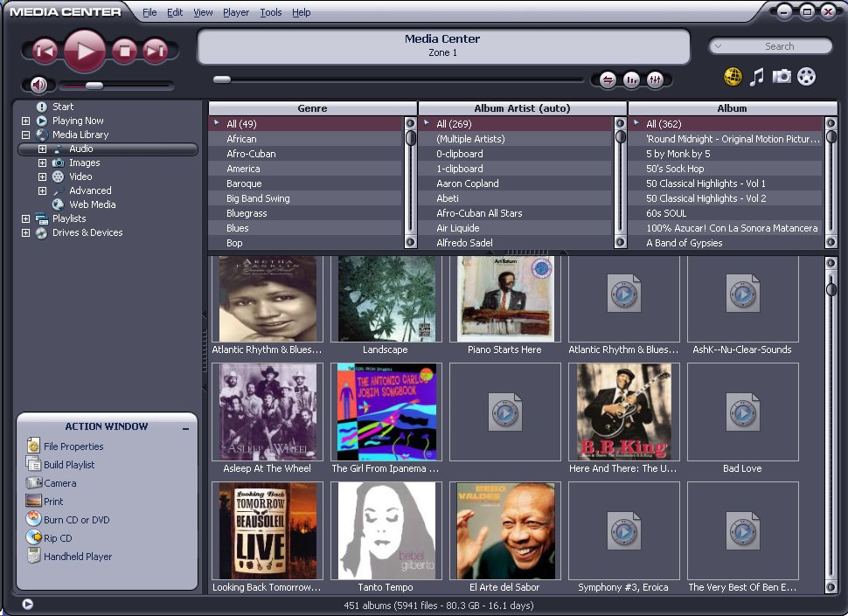Collapse the Media Library tree node
Viewport: 848px width, 616px height.
pyautogui.click(x=25, y=135)
